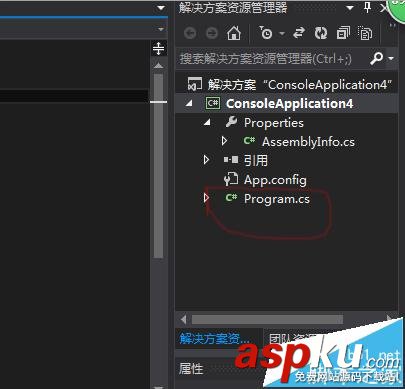
Task: Select the Program.cs file
Action: coord(277,199)
